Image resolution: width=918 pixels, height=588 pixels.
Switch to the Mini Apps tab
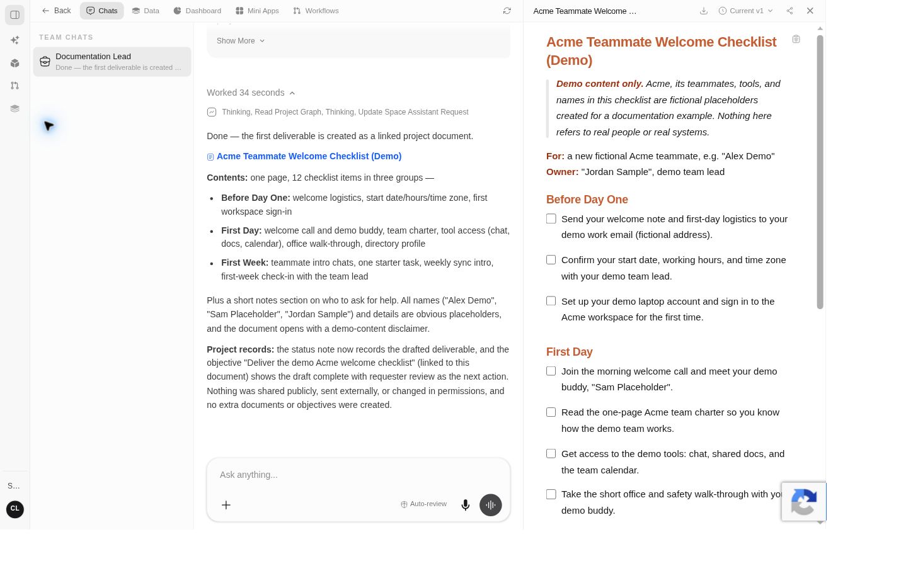(257, 11)
